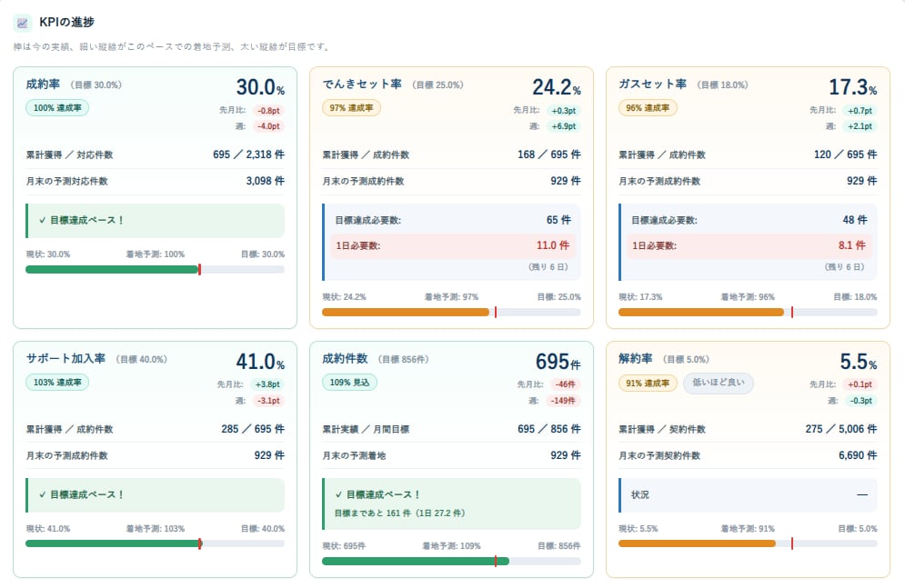Click the +3.8pt chip in サポート加入率
Viewport: 905px width, 588px height.
(267, 384)
